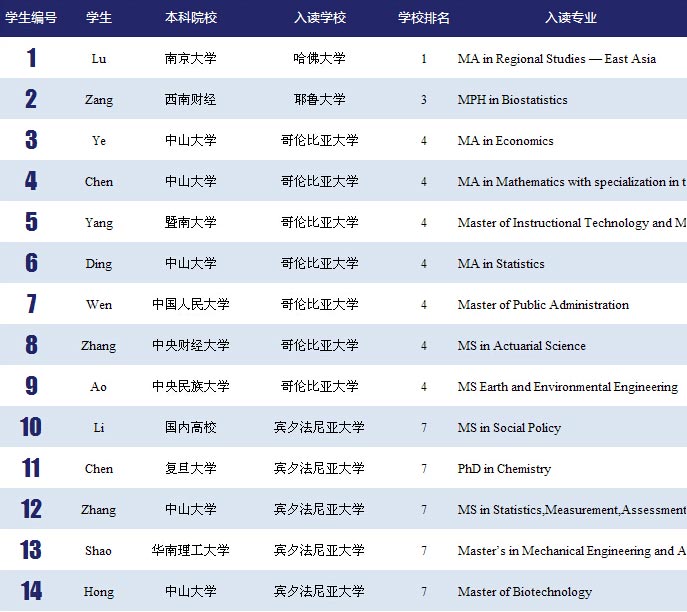
Task: Select MS Earth and Environmental Engineering
Action: [x=568, y=387]
